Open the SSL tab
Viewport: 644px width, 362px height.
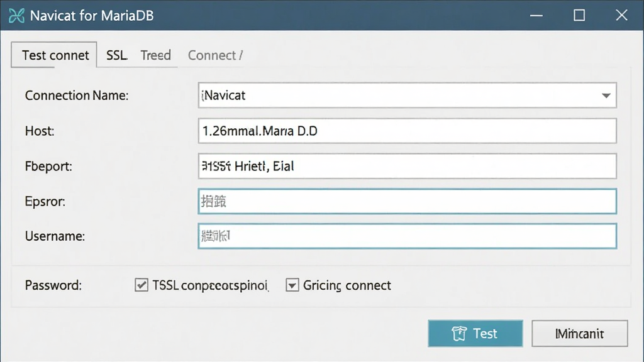point(116,55)
